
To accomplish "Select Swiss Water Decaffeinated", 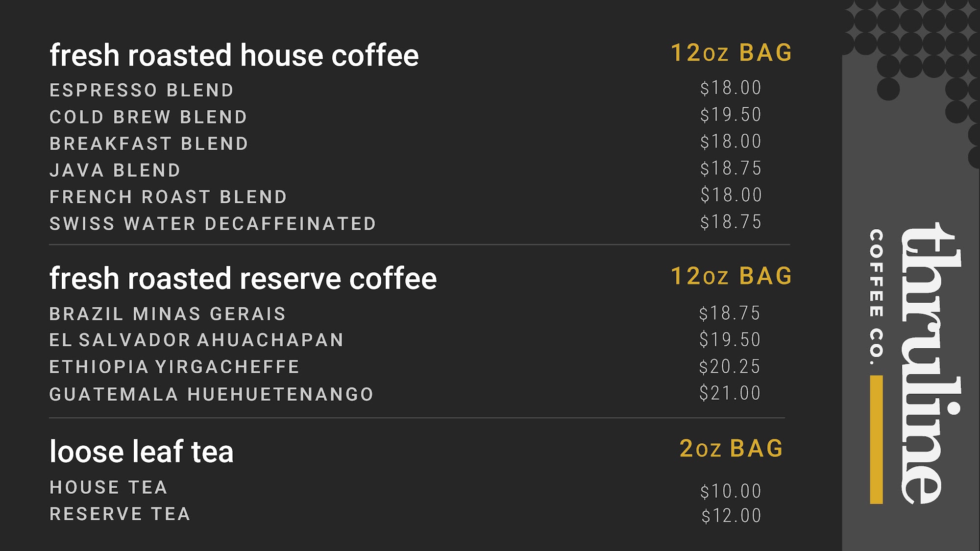I will [213, 224].
